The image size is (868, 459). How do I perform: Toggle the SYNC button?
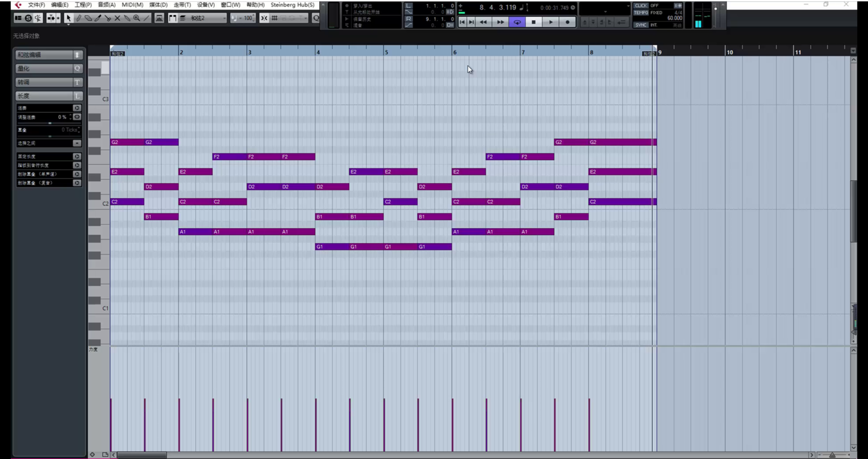click(x=641, y=25)
